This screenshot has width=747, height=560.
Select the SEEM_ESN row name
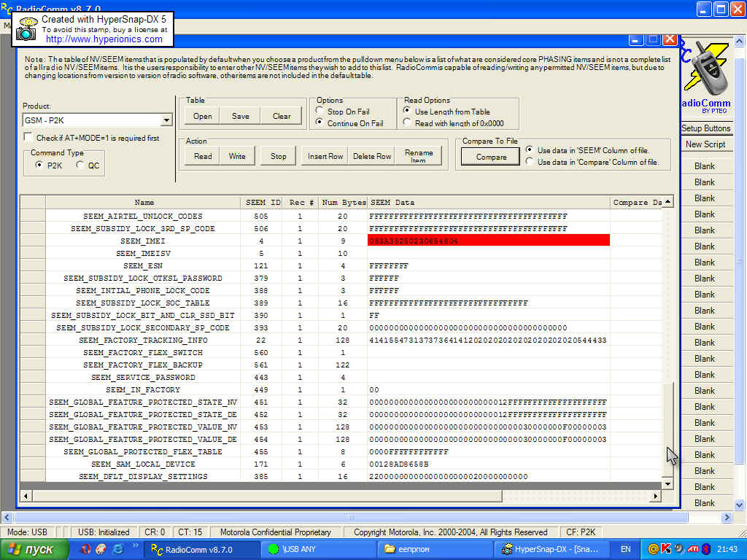(x=143, y=265)
